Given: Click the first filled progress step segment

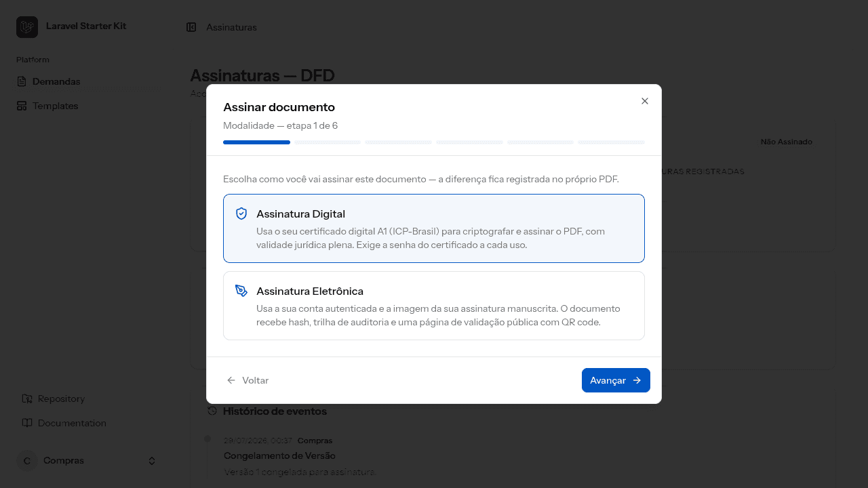Looking at the screenshot, I should click(x=256, y=142).
